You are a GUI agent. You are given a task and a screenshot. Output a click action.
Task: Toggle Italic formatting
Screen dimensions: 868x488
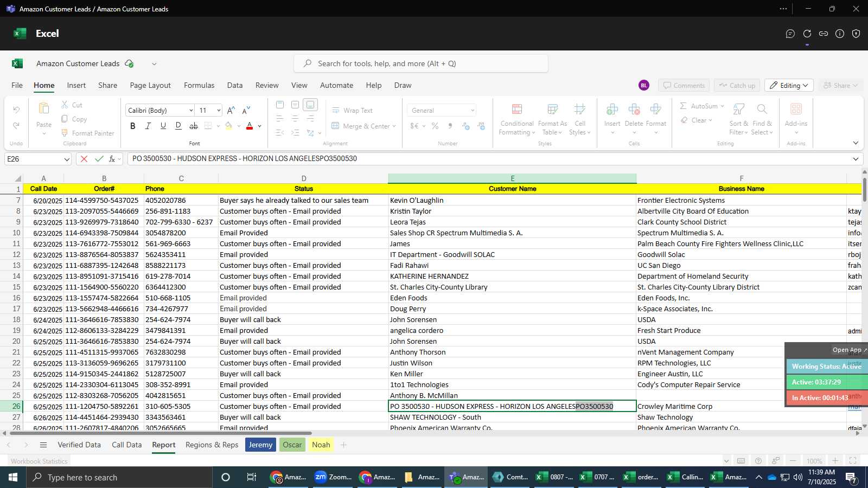(x=148, y=126)
